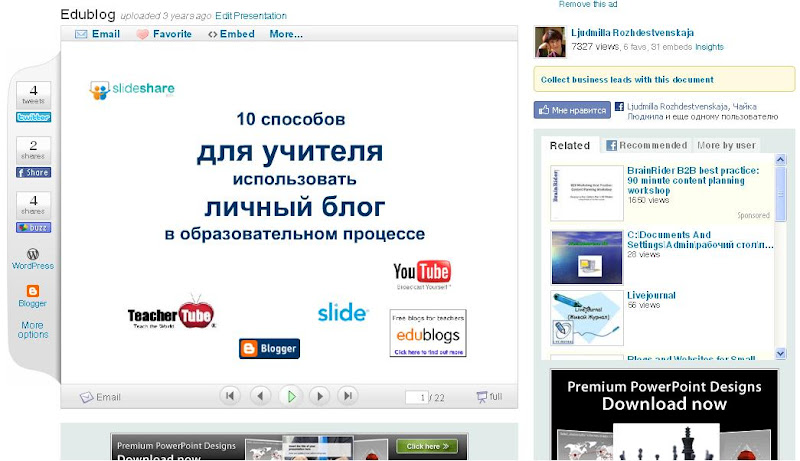Click scroll up arrow of related list
This screenshot has width=800, height=461.
coord(780,160)
